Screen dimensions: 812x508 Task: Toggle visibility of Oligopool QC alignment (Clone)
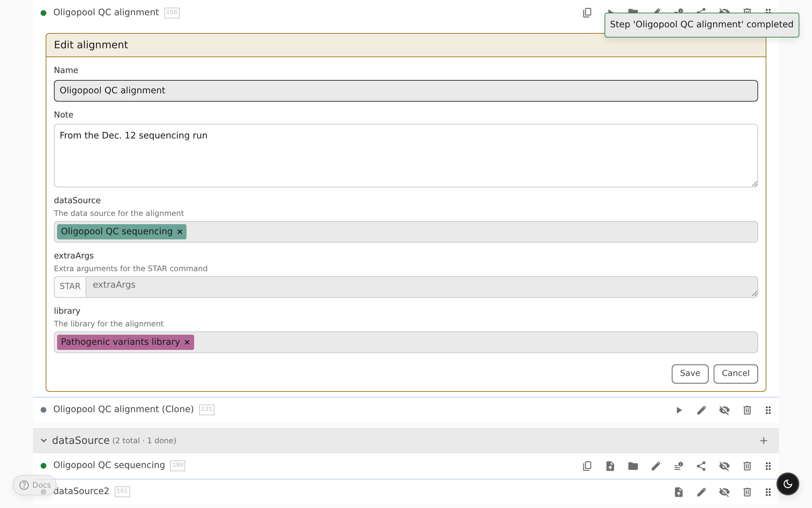point(724,410)
